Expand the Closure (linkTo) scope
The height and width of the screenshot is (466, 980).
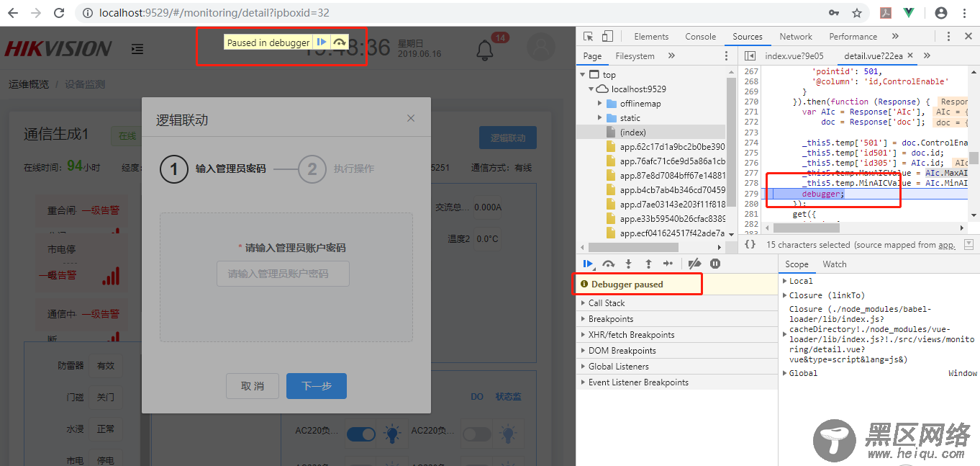tap(785, 295)
